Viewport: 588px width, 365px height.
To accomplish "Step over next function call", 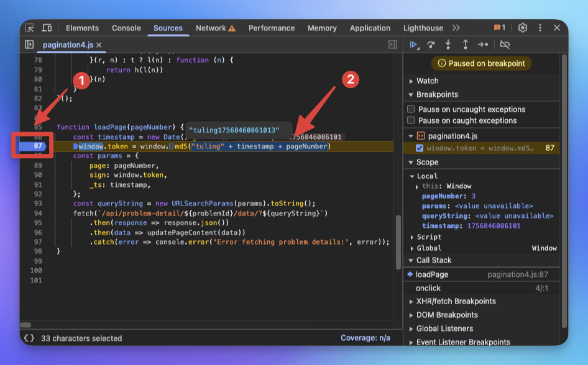I will [x=431, y=45].
